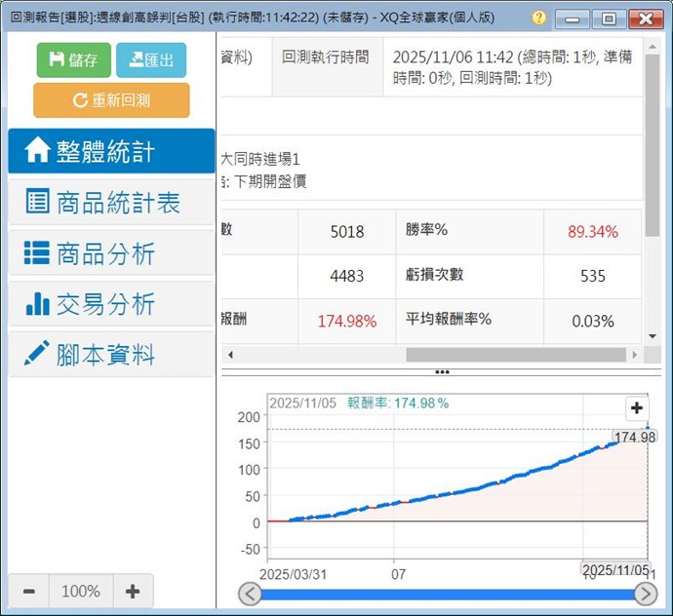Click the left arrow of chart range slider

[x=250, y=595]
